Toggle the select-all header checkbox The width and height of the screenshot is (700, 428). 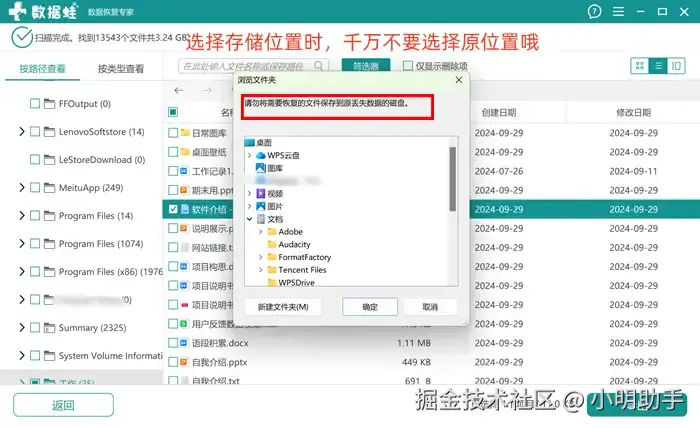click(173, 112)
